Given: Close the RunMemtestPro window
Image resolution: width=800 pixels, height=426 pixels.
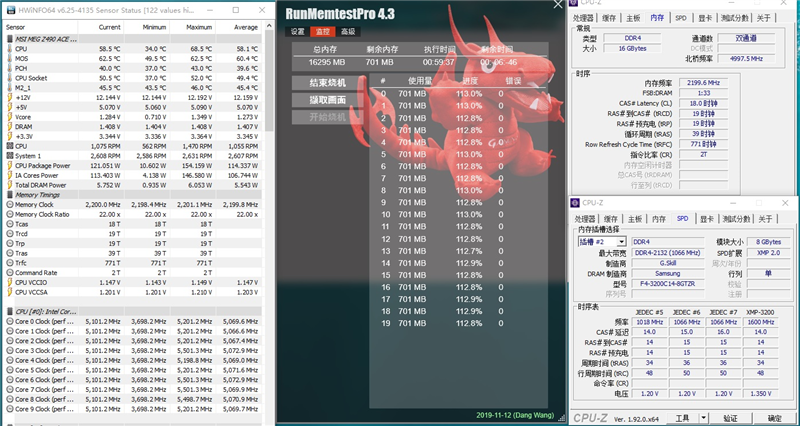Looking at the screenshot, I should tap(558, 5).
